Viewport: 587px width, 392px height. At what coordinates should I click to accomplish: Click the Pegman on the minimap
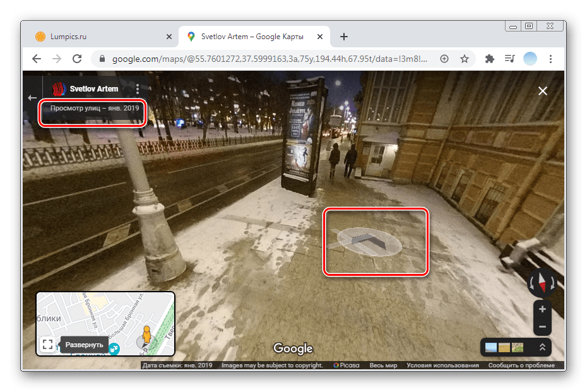click(146, 335)
